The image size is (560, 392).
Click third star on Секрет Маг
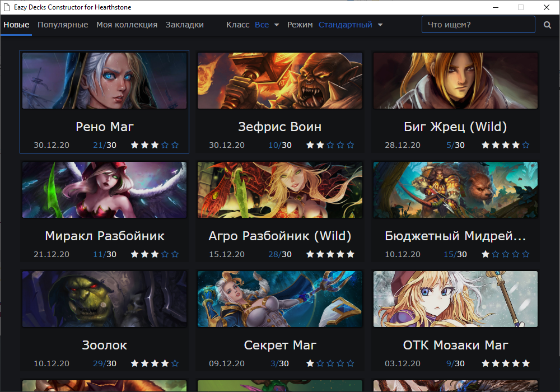330,363
